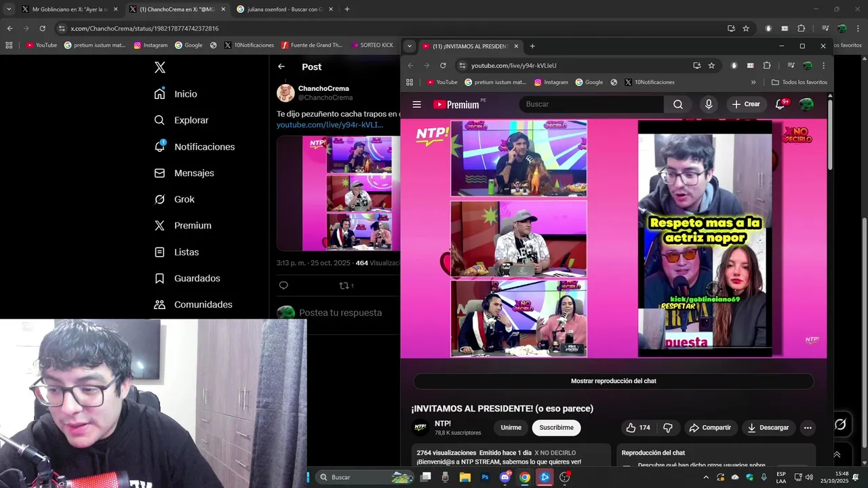The image size is (868, 488).
Task: Click the X logo in sidebar
Action: 159,67
